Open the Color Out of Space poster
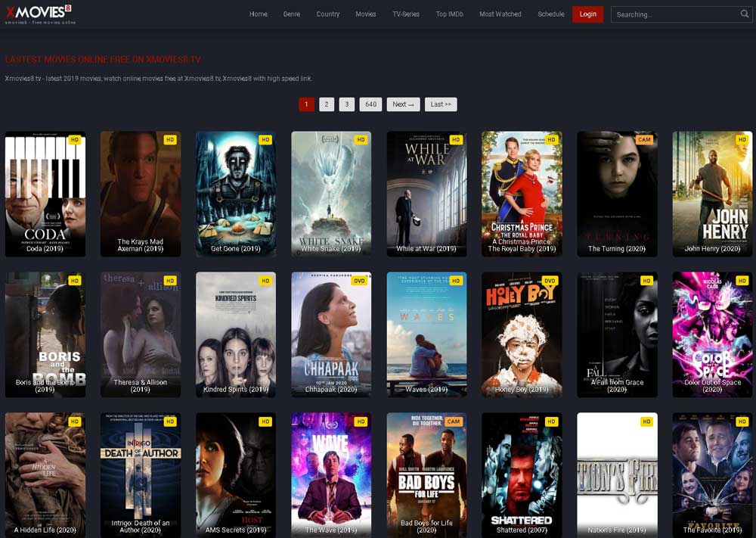The height and width of the screenshot is (538, 756). pyautogui.click(x=713, y=334)
